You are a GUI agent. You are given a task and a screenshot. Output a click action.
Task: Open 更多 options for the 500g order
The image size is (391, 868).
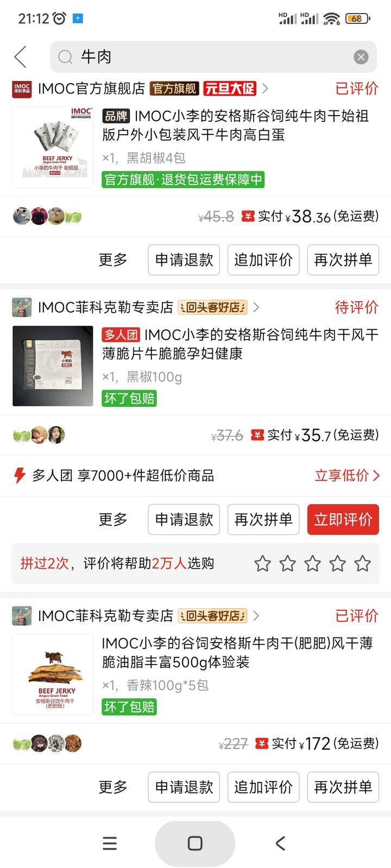(x=113, y=787)
